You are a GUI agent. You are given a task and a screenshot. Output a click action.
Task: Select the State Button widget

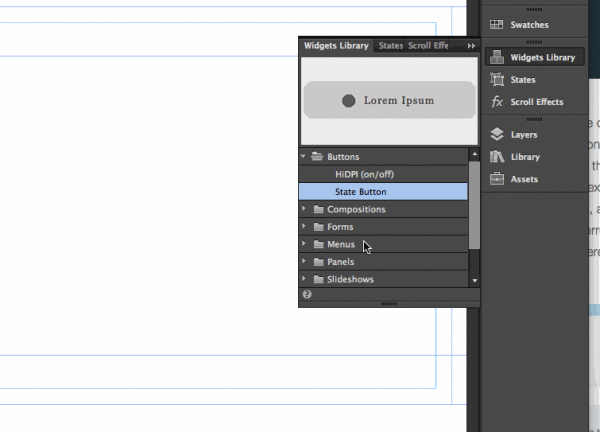(x=383, y=192)
